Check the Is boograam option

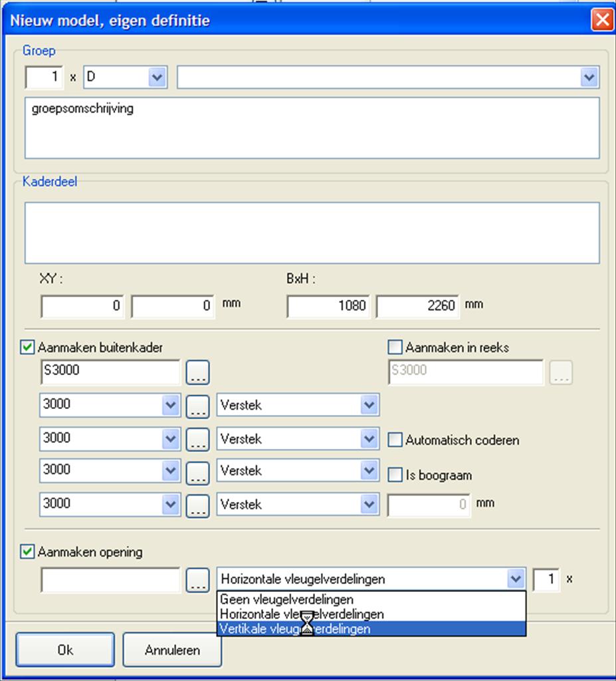coord(395,475)
